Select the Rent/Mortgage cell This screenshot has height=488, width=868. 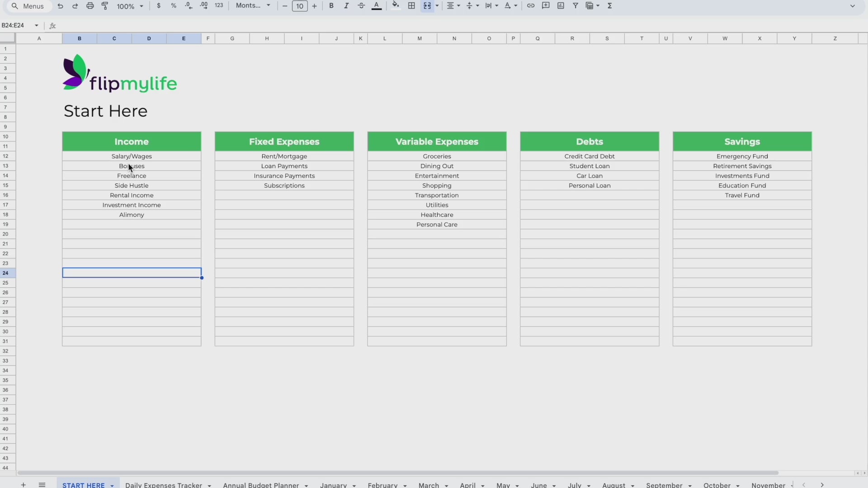[284, 156]
